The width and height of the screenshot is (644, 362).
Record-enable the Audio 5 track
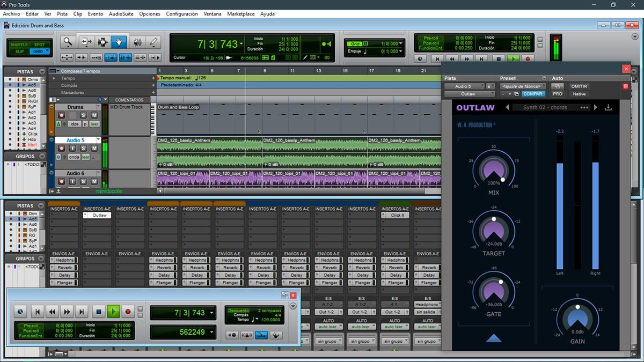(61, 149)
